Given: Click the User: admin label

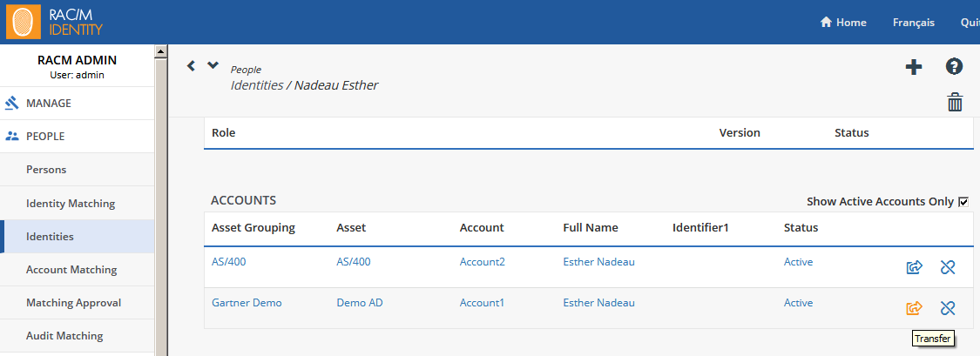Looking at the screenshot, I should tap(77, 75).
